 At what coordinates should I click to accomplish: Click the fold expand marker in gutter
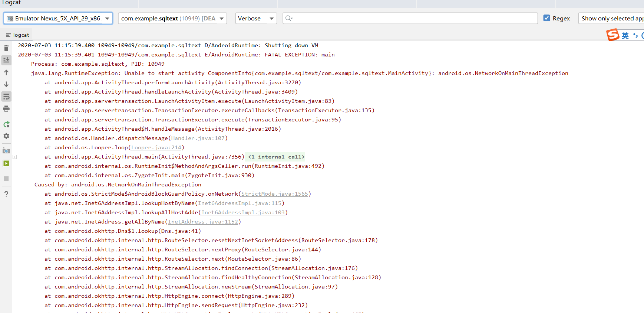pos(15,157)
